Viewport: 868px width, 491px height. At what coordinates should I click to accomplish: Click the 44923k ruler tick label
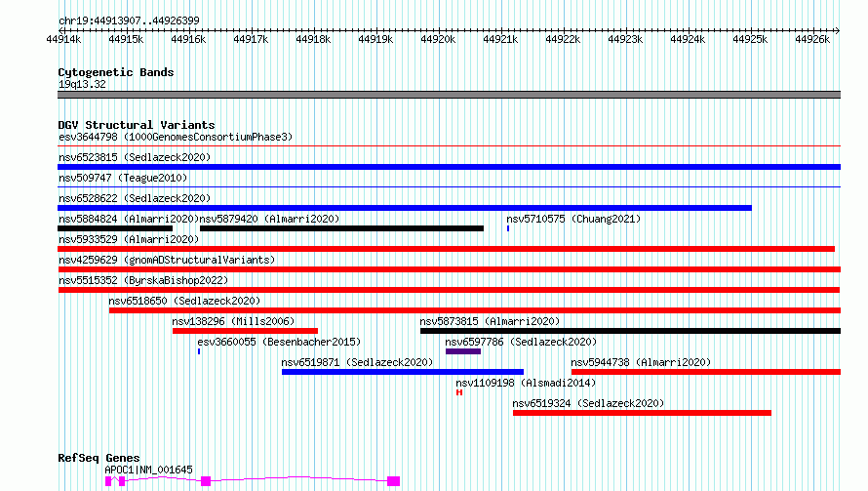[625, 39]
